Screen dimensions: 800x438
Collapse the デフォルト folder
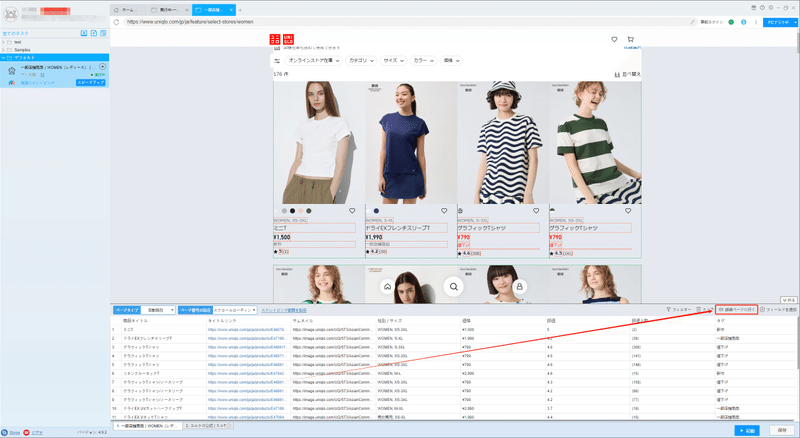click(4, 58)
